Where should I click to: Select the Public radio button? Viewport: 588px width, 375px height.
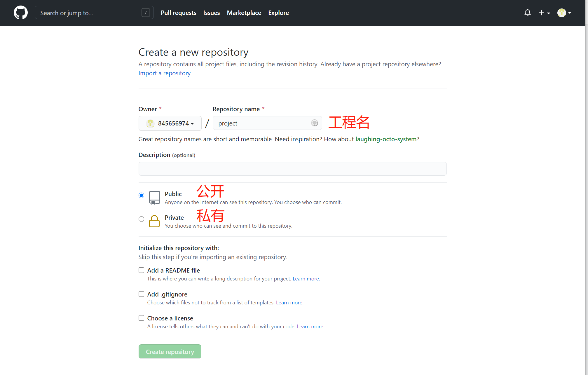(x=141, y=195)
